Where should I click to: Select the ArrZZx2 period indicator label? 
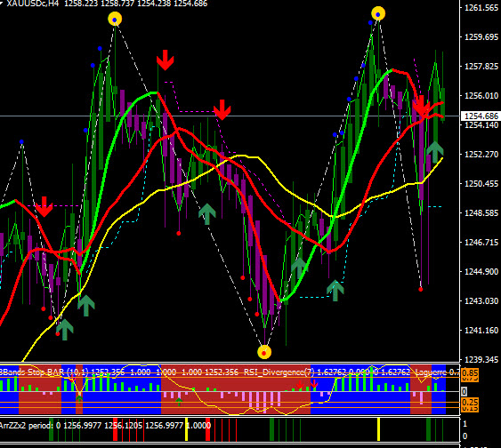click(27, 426)
